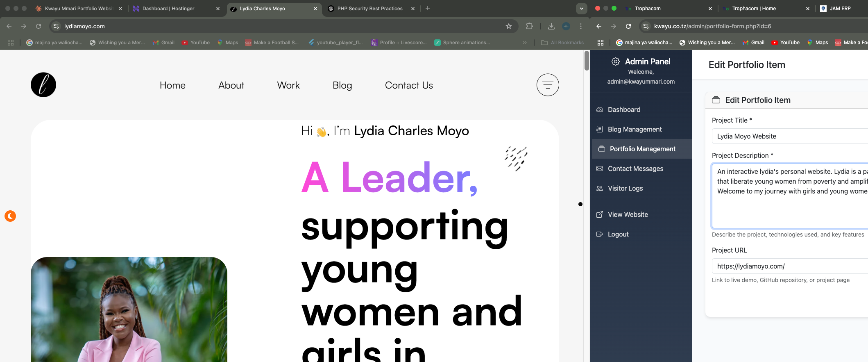Image resolution: width=868 pixels, height=362 pixels.
Task: Open Make a Football S... bookmark in left browser
Action: coord(272,43)
